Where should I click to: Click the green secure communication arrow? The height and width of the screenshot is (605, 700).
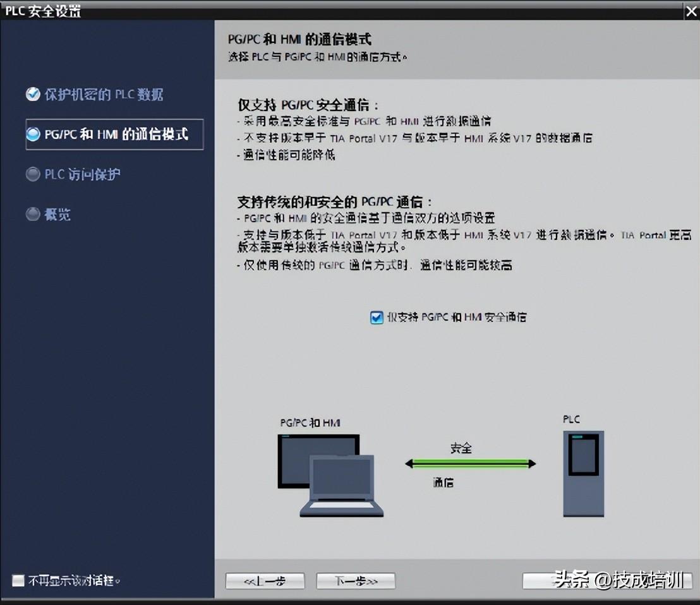(x=470, y=464)
